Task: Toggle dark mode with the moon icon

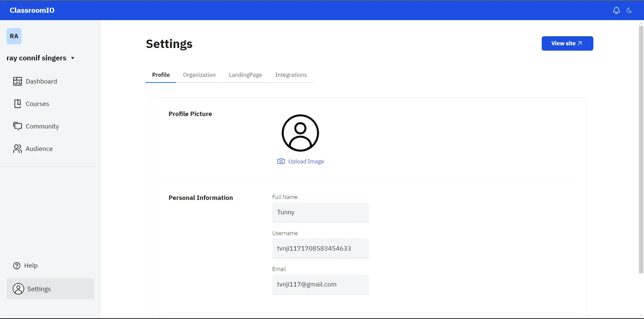Action: pos(629,10)
